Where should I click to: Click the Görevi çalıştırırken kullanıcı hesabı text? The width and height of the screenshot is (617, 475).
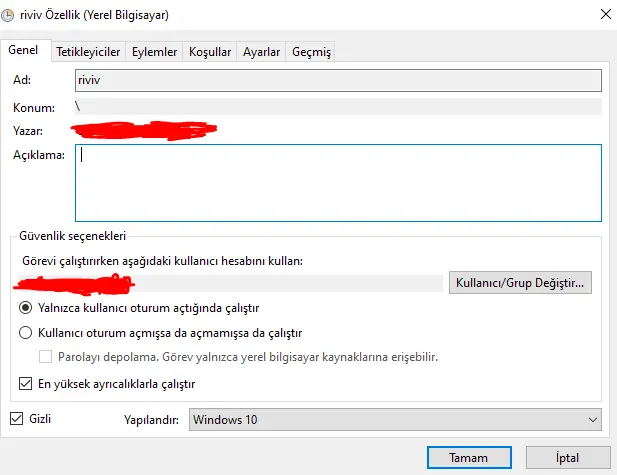(163, 261)
